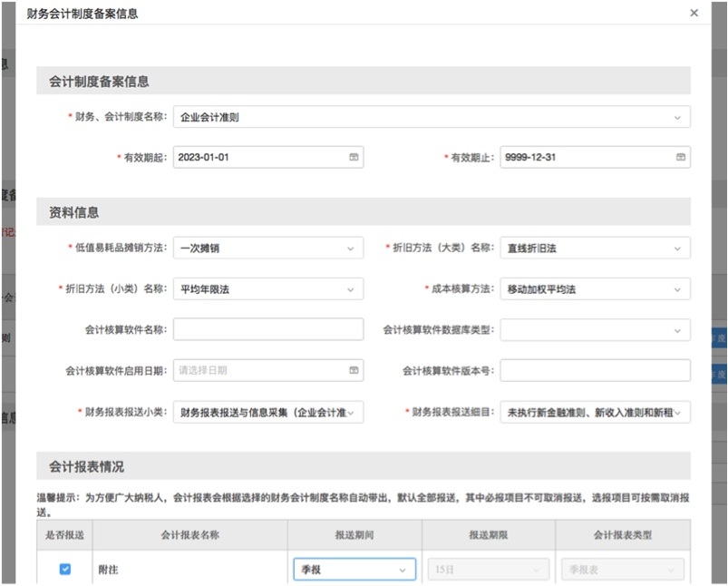Click 报送期间 column header
728x586 pixels.
tap(354, 535)
